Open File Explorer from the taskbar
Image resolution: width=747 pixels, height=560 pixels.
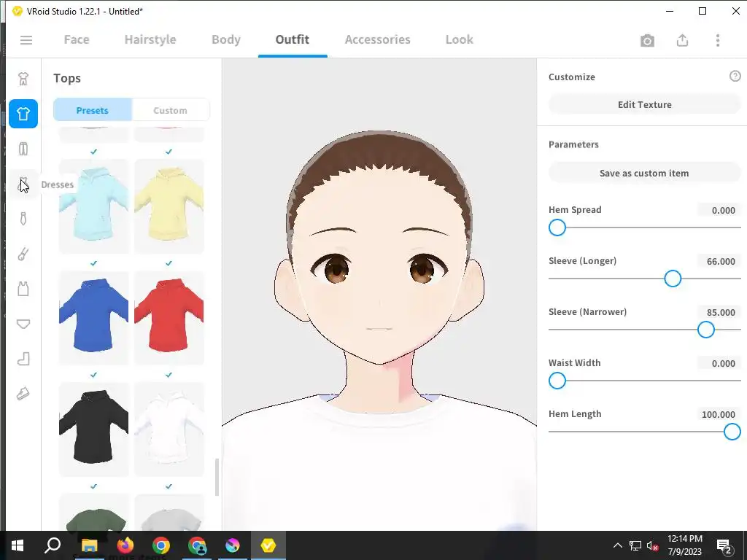(x=89, y=545)
